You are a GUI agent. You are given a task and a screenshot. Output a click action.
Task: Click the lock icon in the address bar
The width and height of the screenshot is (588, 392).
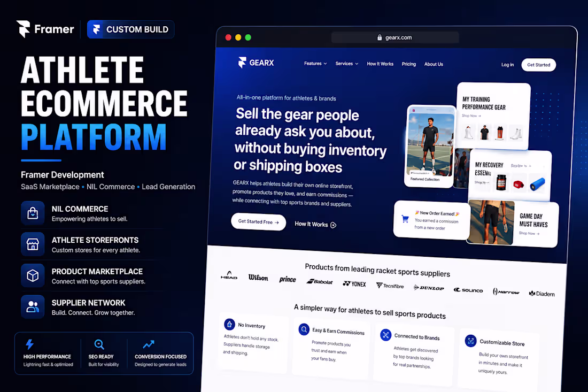tap(380, 37)
